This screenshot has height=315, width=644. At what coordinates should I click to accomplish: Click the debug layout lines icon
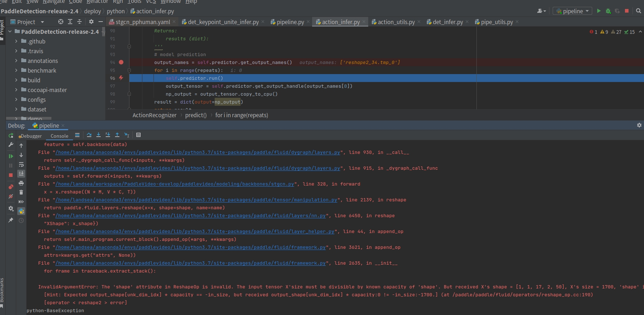point(77,135)
